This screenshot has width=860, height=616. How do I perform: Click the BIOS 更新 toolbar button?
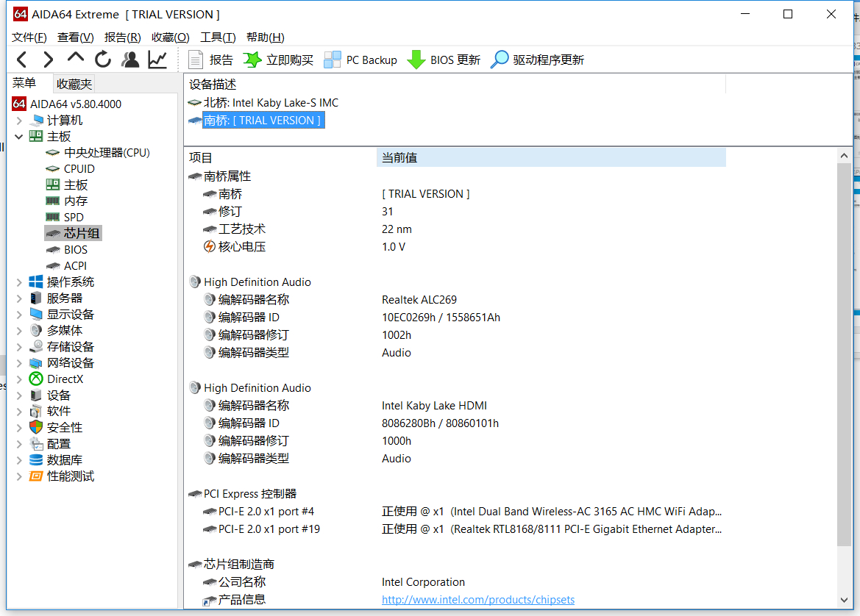point(444,60)
